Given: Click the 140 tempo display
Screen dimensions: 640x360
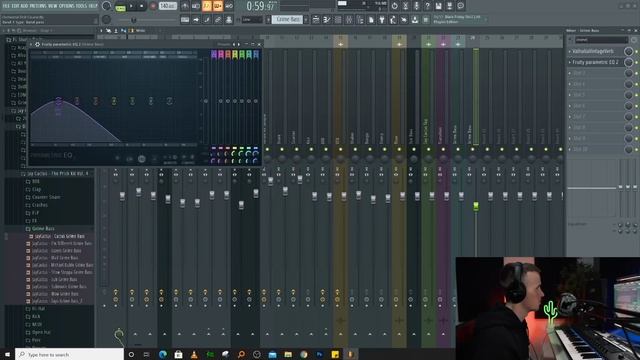Looking at the screenshot, I should (167, 6).
